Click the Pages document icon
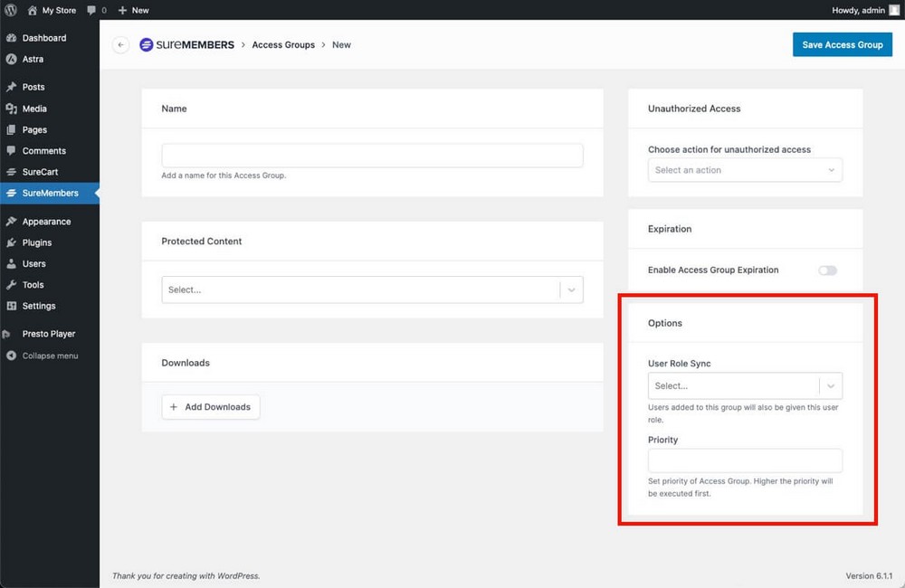Screen dimensions: 905x588 (11, 130)
